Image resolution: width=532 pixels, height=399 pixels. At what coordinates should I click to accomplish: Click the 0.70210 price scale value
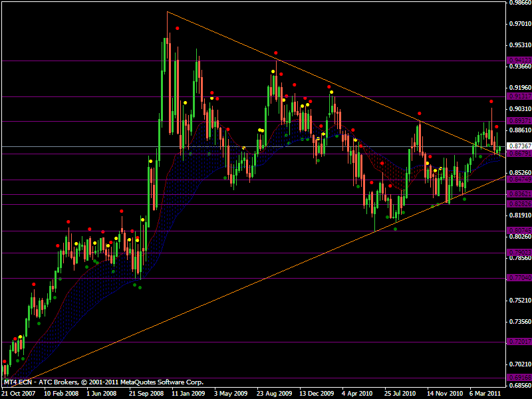521,364
